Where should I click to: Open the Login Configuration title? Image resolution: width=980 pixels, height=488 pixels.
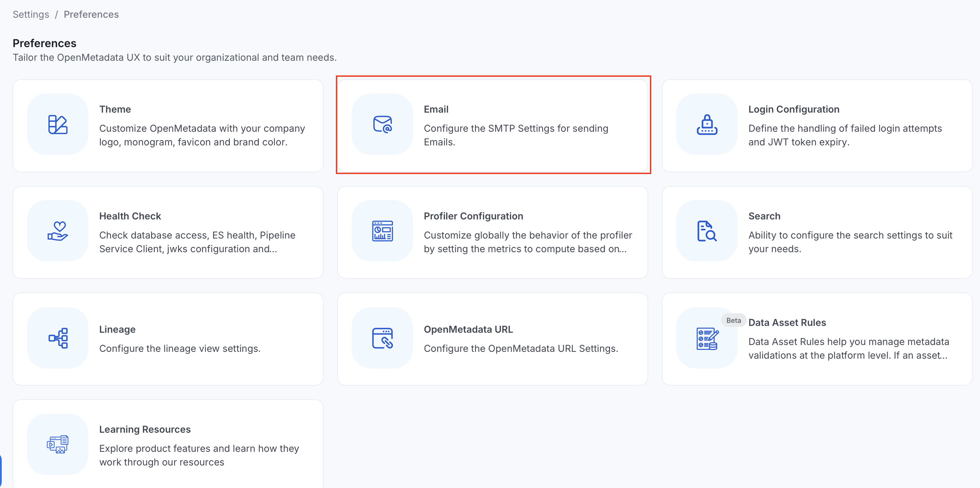pos(794,109)
